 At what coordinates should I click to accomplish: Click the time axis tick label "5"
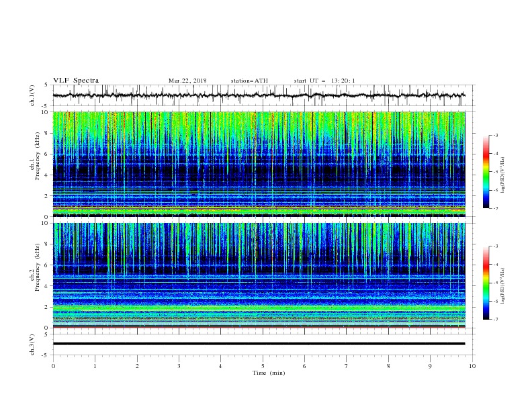(x=263, y=366)
